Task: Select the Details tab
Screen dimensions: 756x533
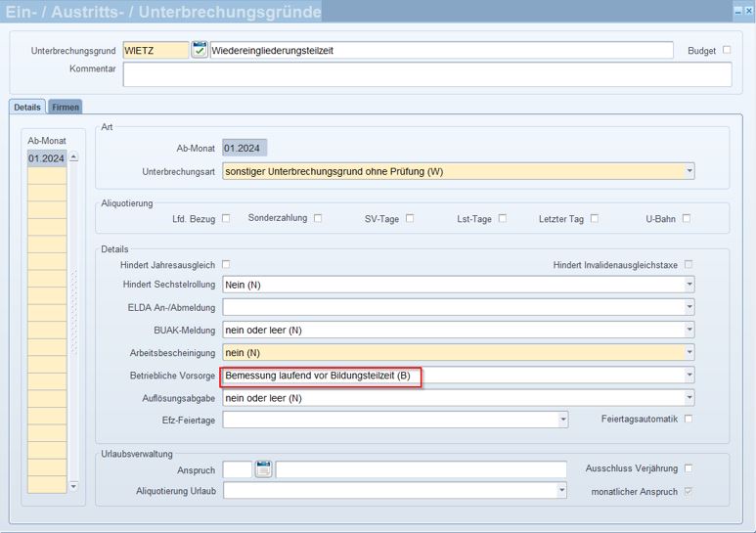Action: tap(27, 107)
